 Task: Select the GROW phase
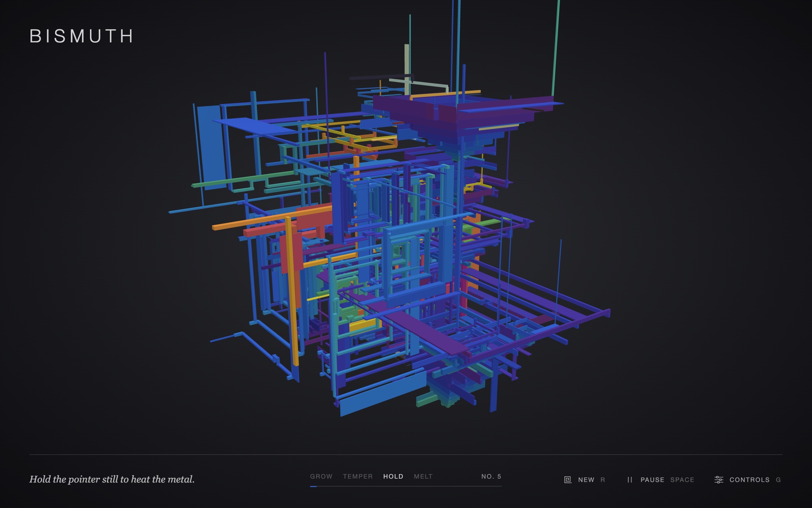[x=321, y=476]
